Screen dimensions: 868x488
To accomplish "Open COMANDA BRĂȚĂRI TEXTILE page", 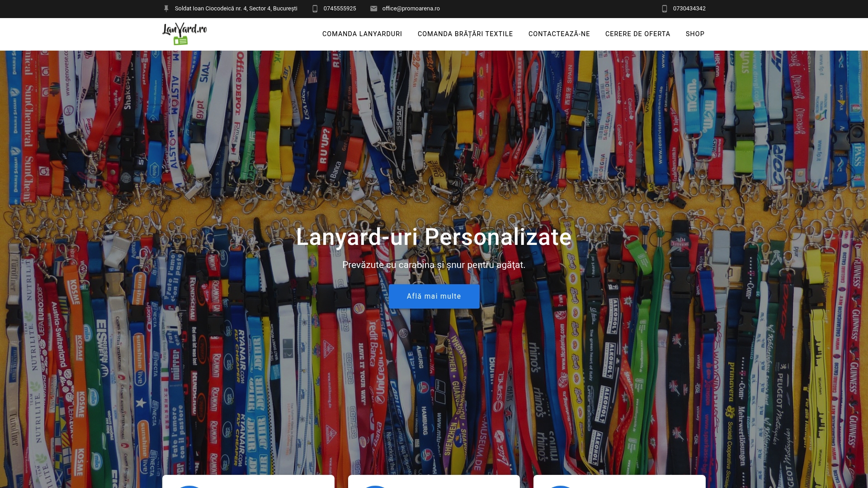I will [x=465, y=34].
